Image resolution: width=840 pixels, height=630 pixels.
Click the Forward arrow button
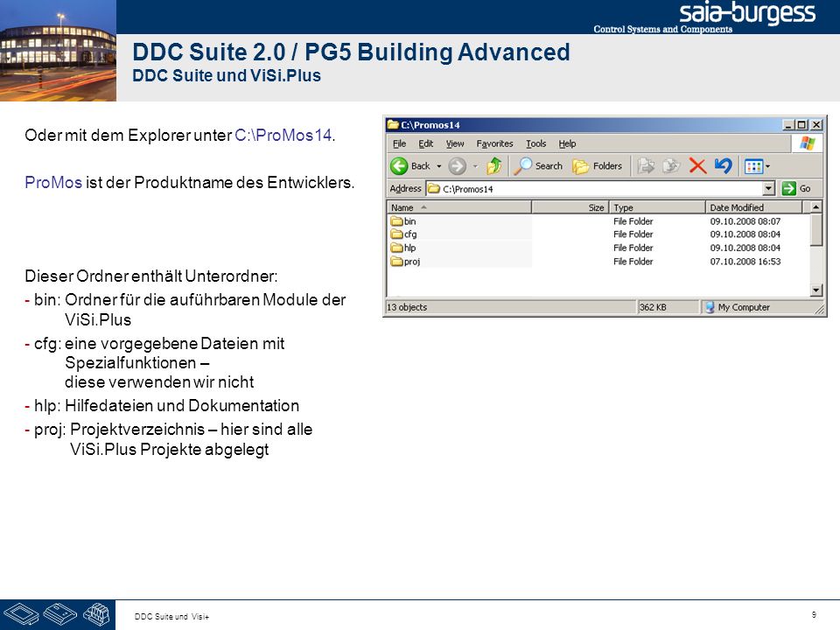click(x=457, y=166)
